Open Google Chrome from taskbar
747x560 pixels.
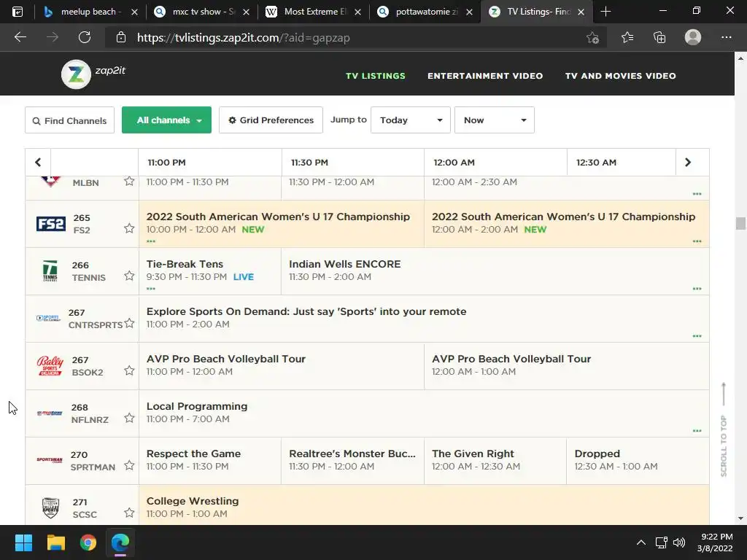tap(88, 542)
